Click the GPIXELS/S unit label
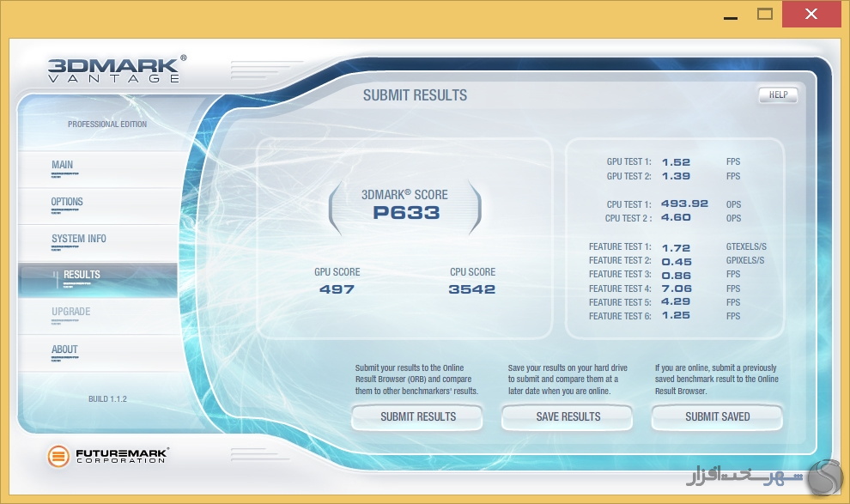The image size is (850, 504). tap(745, 261)
